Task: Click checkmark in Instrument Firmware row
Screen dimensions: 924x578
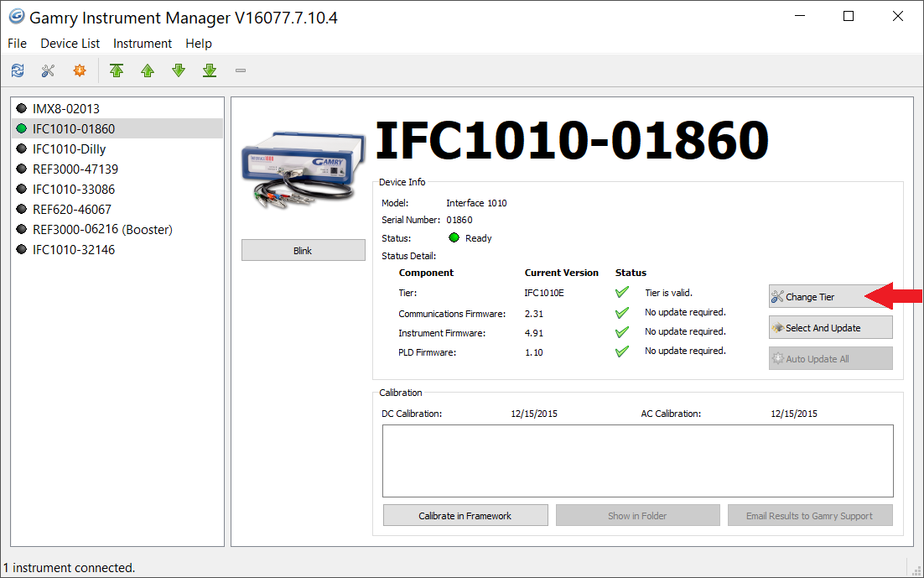Action: [x=621, y=332]
